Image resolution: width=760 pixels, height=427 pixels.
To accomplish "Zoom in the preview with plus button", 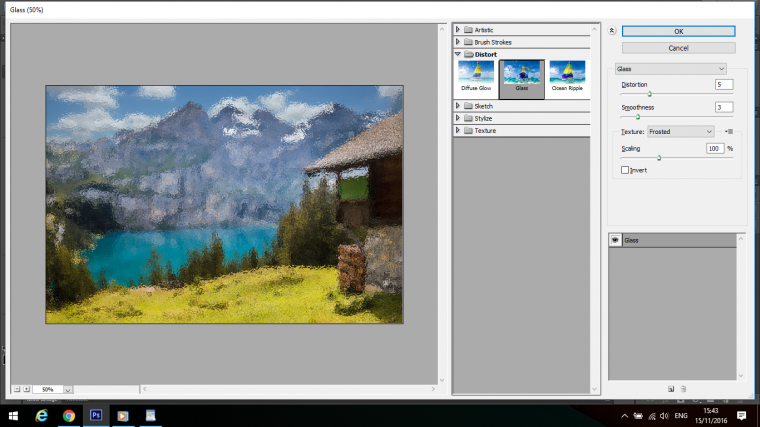I will click(x=27, y=389).
